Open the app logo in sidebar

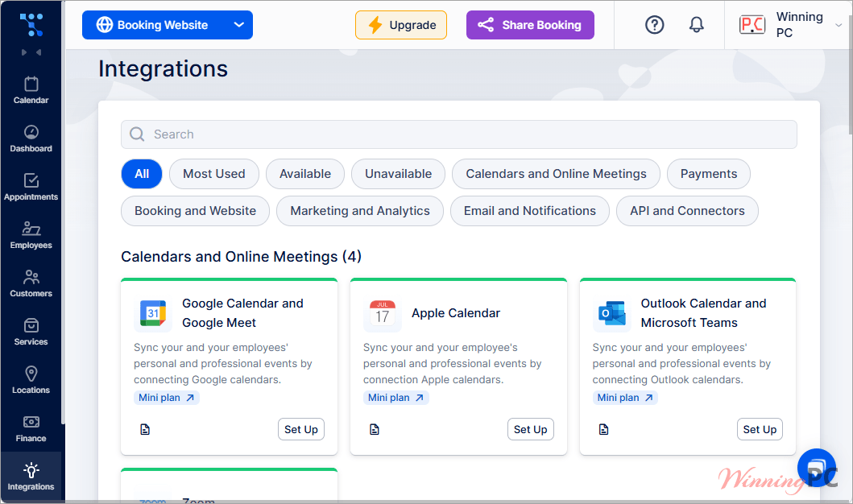[x=31, y=24]
